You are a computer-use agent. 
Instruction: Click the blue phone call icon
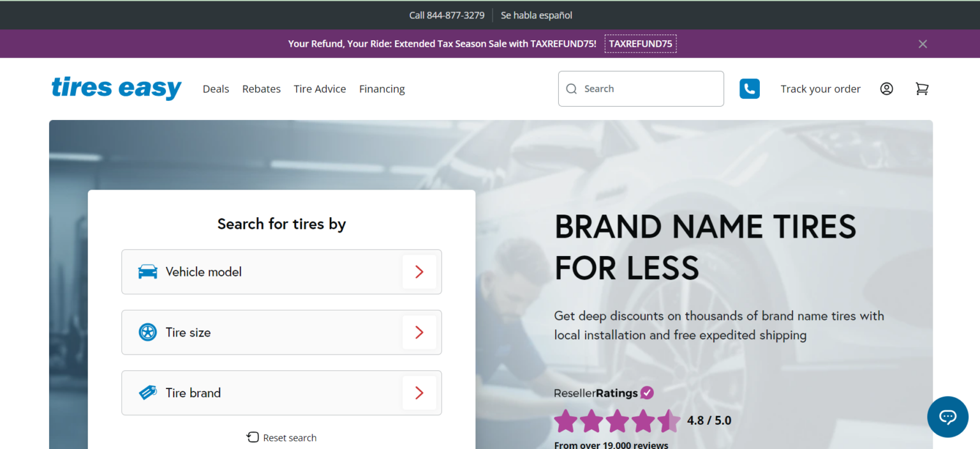coord(749,88)
